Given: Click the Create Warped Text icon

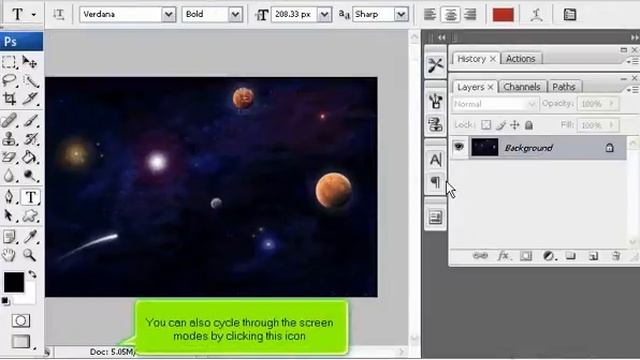Looking at the screenshot, I should click(536, 15).
